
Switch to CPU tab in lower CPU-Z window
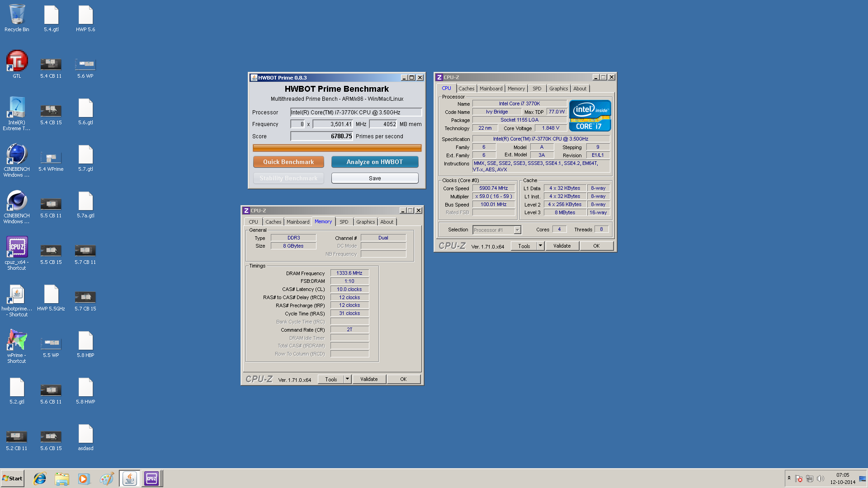pos(253,222)
